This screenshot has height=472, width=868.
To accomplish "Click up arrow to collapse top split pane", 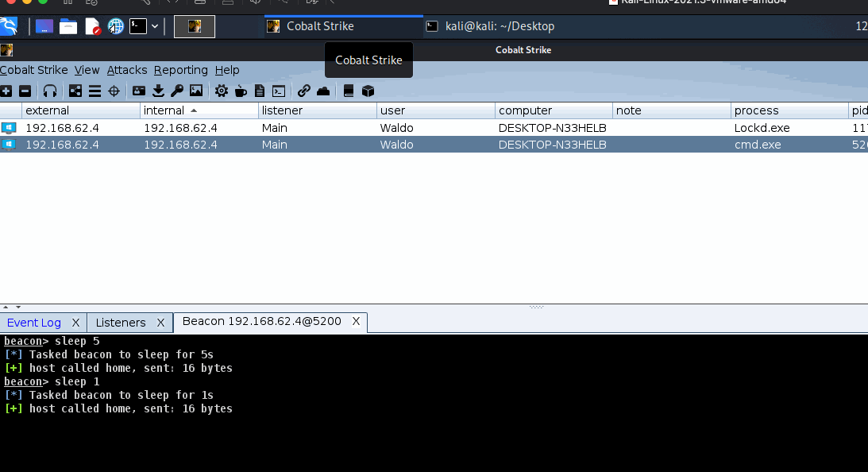I will pyautogui.click(x=6, y=307).
